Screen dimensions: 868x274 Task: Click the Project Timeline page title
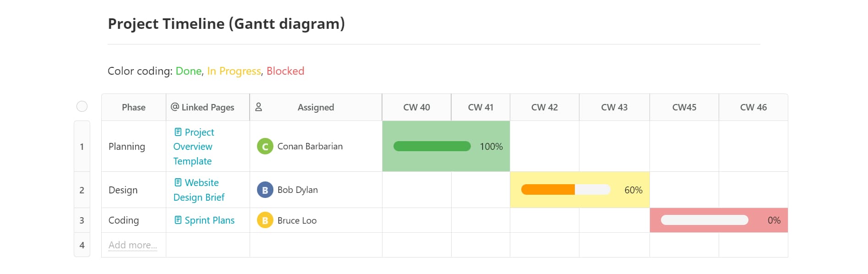point(226,23)
